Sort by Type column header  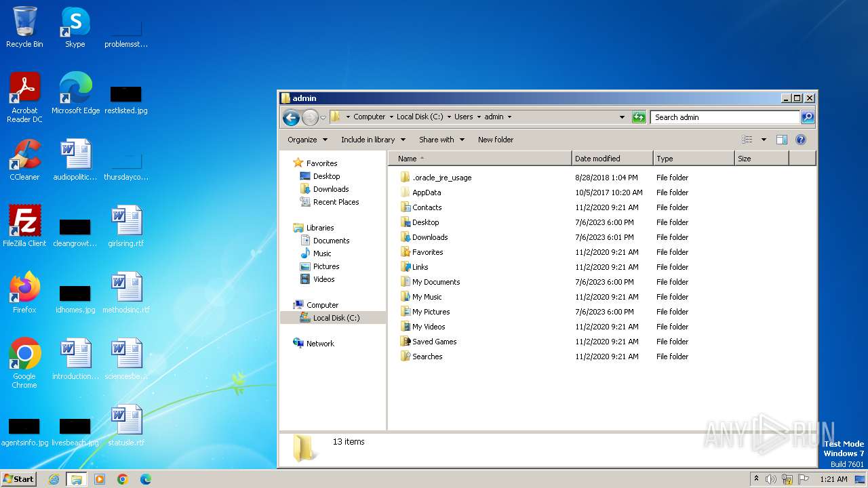694,159
